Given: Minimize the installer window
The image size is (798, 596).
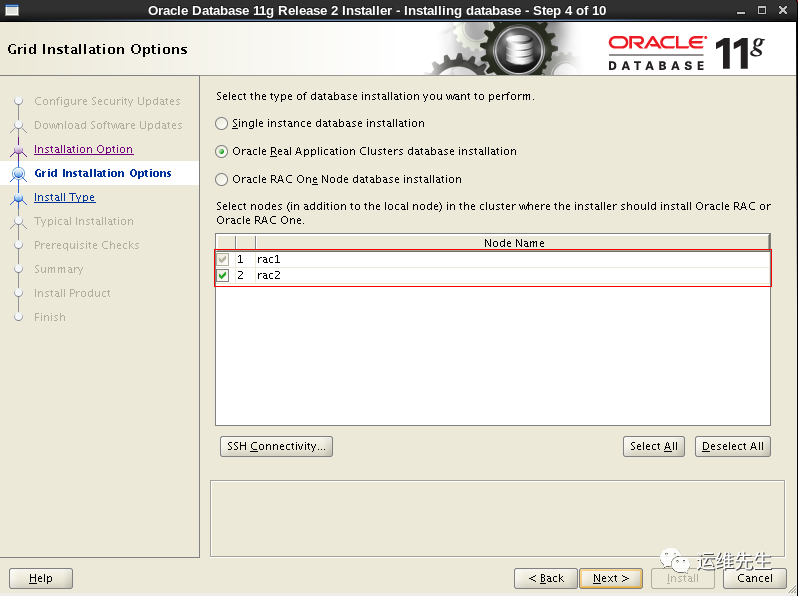Looking at the screenshot, I should (741, 11).
